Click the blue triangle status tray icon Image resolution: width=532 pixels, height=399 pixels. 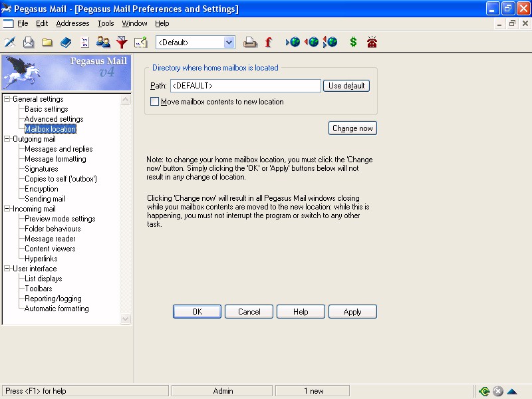511,391
